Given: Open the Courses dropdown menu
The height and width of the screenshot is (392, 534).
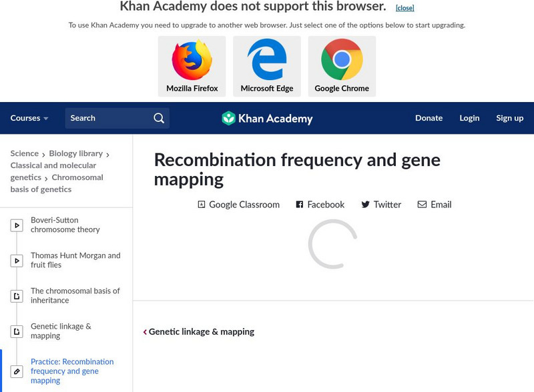Looking at the screenshot, I should pos(29,118).
